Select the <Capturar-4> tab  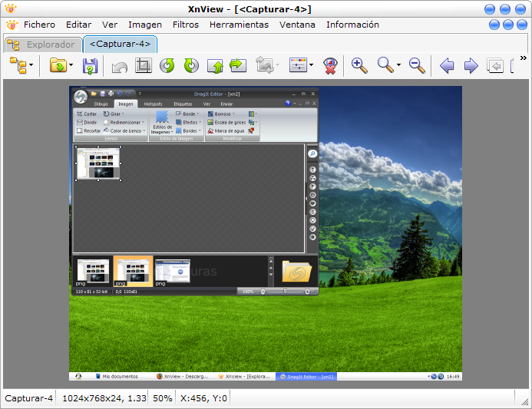[x=120, y=44]
